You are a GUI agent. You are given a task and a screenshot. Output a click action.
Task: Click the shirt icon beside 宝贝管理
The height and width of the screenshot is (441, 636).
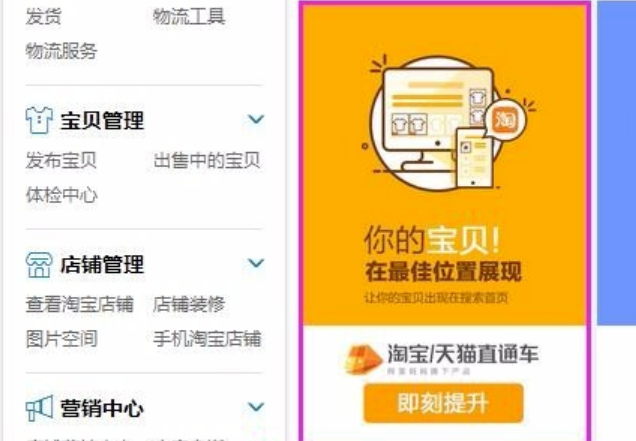tap(39, 120)
